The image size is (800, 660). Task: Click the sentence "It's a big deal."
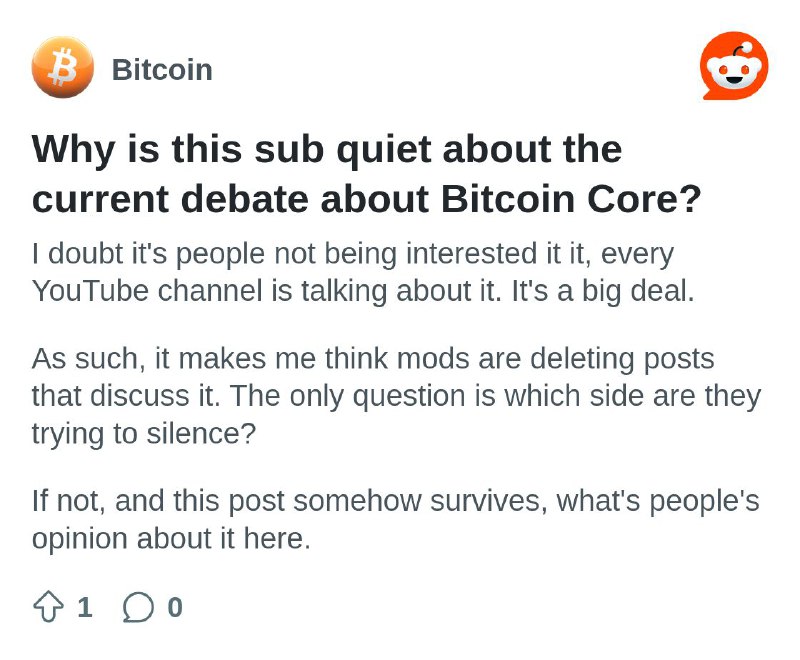pyautogui.click(x=603, y=291)
